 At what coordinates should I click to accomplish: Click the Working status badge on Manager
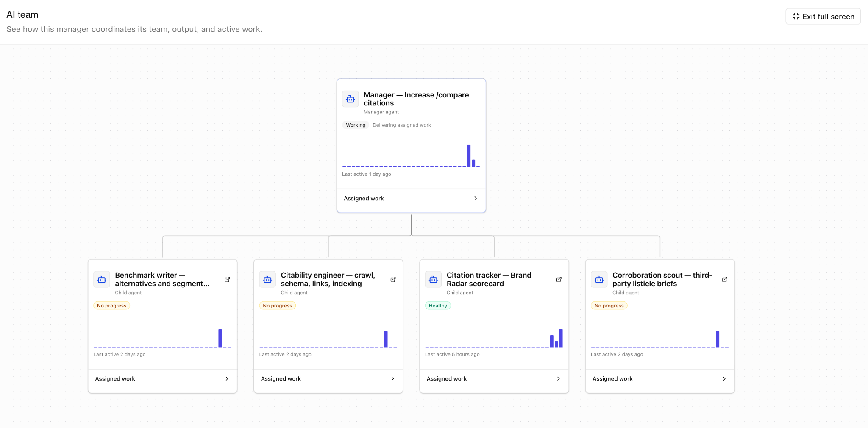tap(356, 125)
